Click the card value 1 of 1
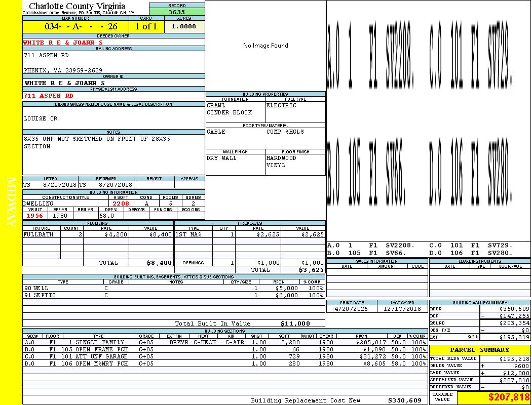The width and height of the screenshot is (532, 405). [x=146, y=26]
